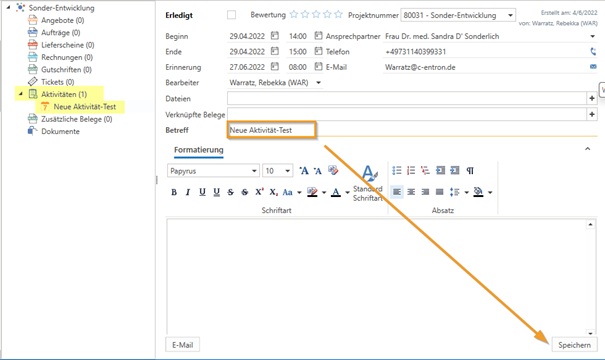Open the Projektnummer dropdown
Image resolution: width=605 pixels, height=360 pixels.
click(x=510, y=15)
